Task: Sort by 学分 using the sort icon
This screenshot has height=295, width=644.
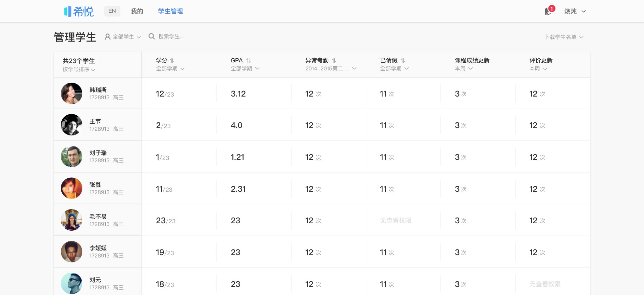Action: point(172,61)
